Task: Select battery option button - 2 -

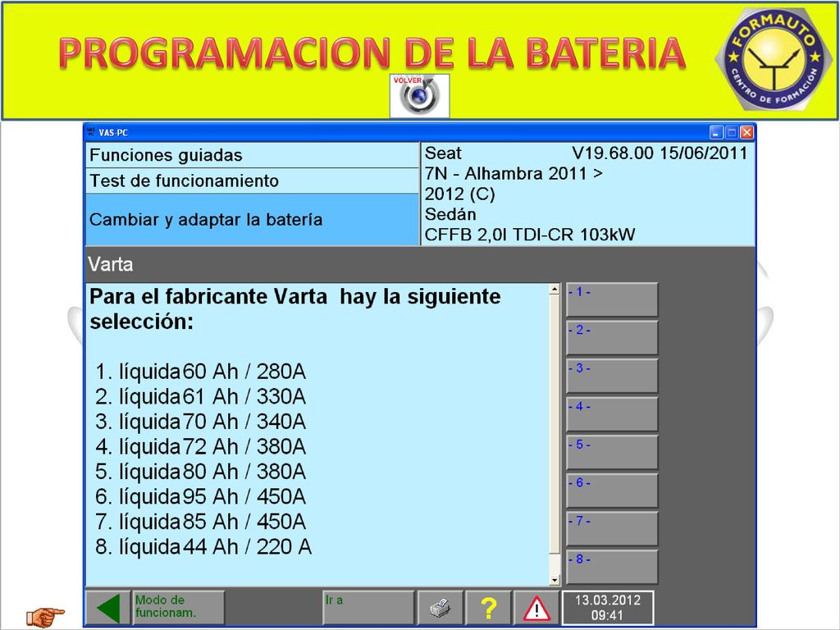Action: tap(612, 338)
